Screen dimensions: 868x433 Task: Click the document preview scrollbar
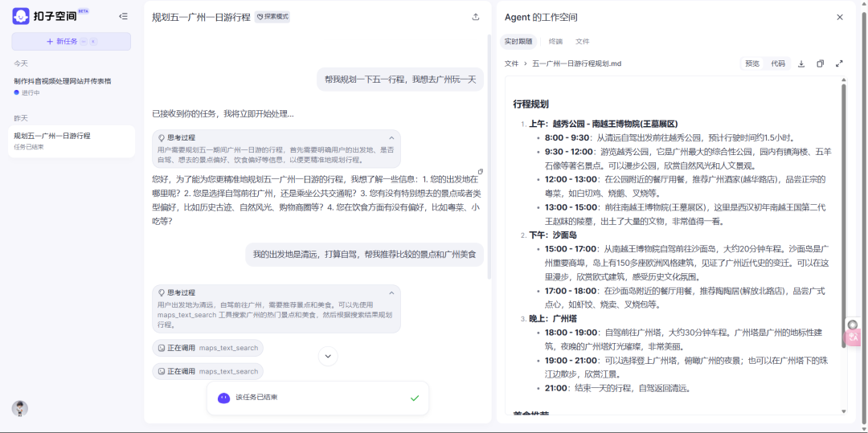point(844,215)
